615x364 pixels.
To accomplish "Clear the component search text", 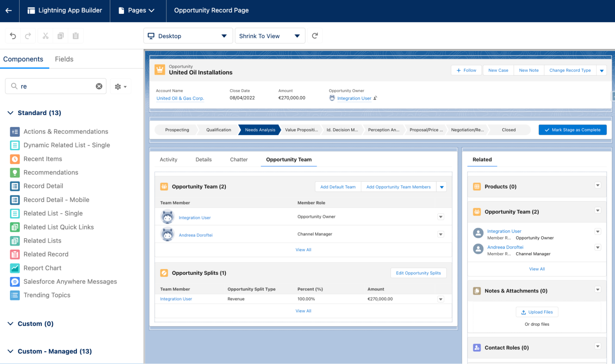I will pyautogui.click(x=99, y=86).
